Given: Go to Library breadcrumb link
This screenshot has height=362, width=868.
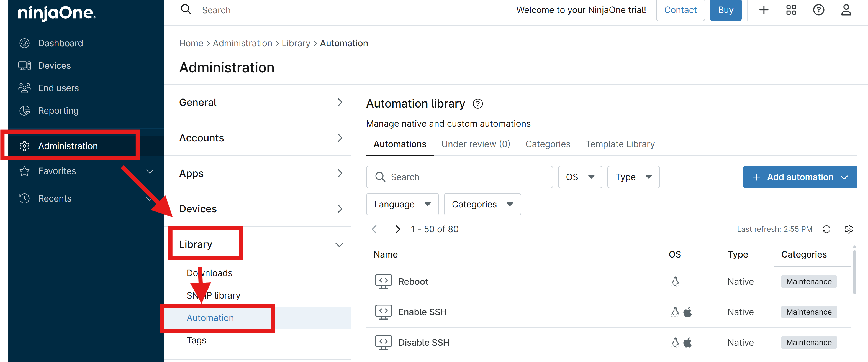Looking at the screenshot, I should pos(296,43).
